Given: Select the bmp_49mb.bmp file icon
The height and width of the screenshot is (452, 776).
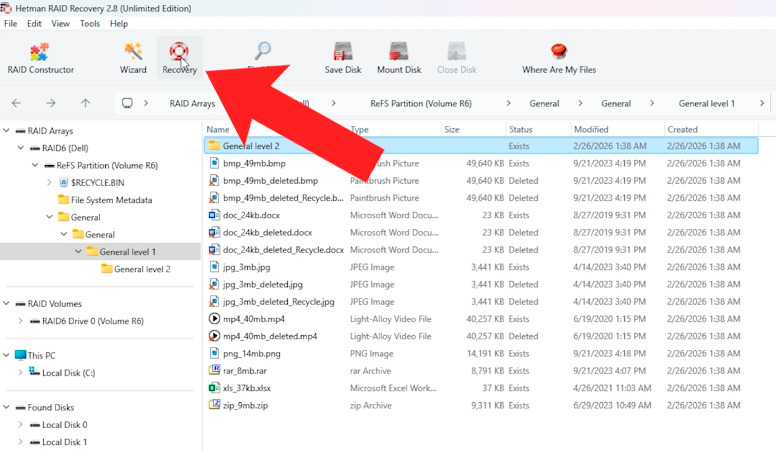Looking at the screenshot, I should point(214,163).
